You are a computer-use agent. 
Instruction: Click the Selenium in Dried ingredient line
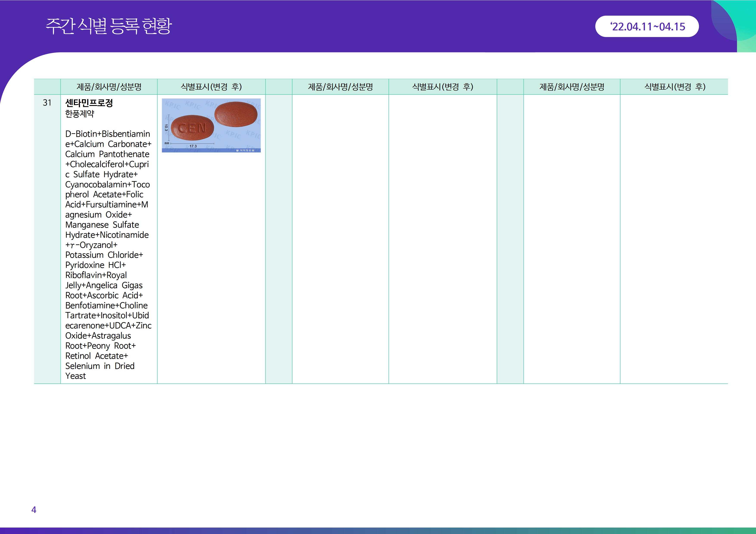pyautogui.click(x=100, y=366)
